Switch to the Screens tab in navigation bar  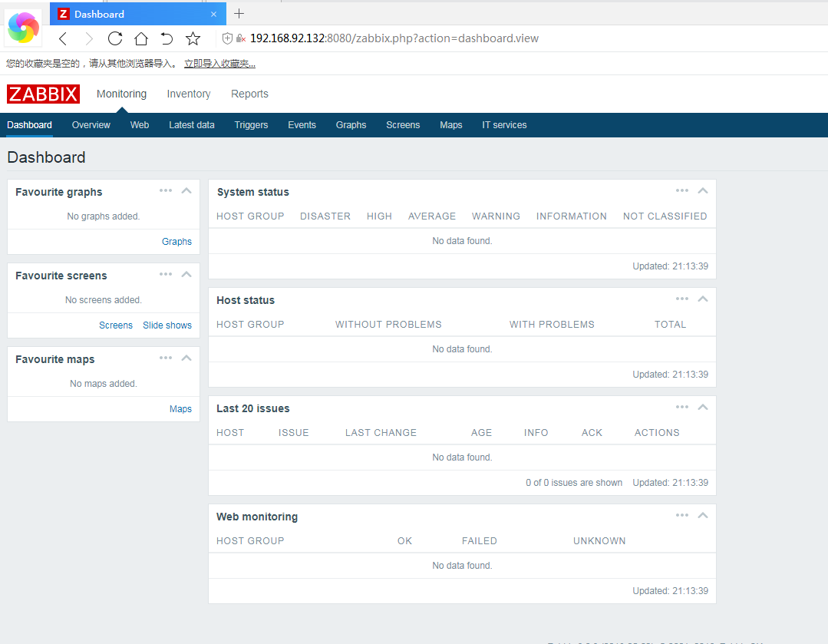pos(403,125)
